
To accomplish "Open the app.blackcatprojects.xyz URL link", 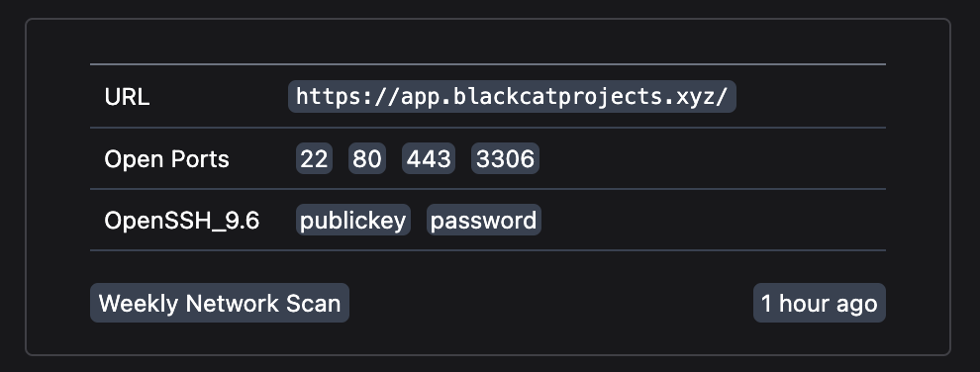I will 512,97.
